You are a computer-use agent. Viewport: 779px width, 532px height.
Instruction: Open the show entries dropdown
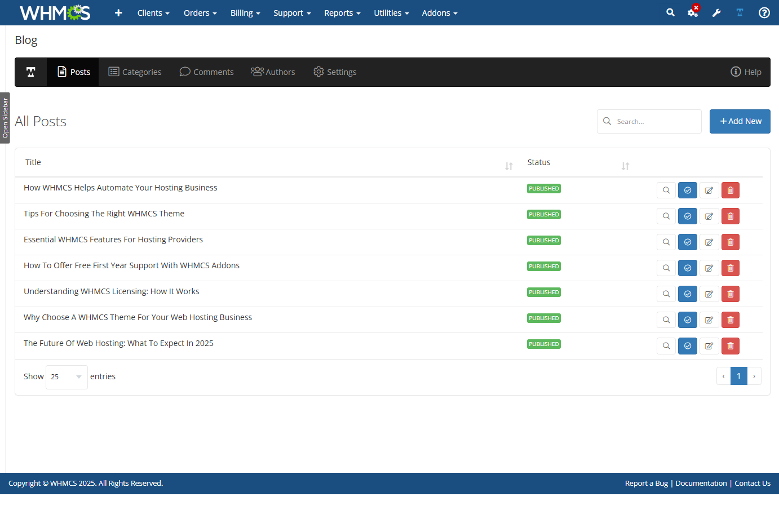pos(67,377)
